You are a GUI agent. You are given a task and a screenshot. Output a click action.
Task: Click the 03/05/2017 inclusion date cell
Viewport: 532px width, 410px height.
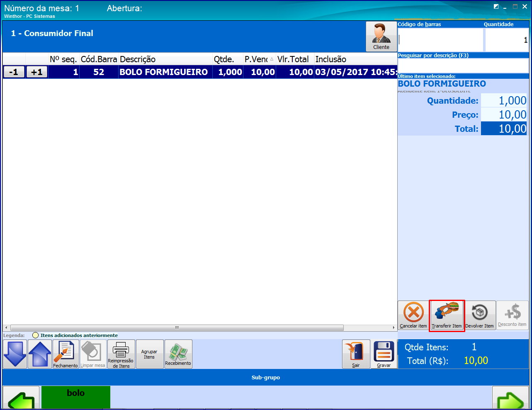[x=356, y=72]
